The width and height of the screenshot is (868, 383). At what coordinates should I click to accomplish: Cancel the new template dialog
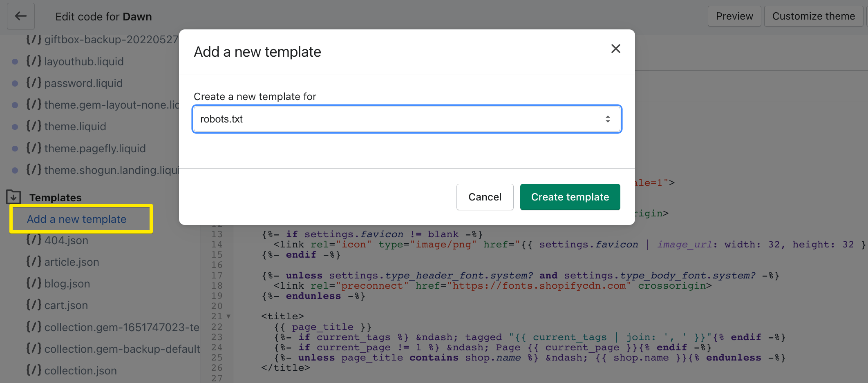[485, 197]
